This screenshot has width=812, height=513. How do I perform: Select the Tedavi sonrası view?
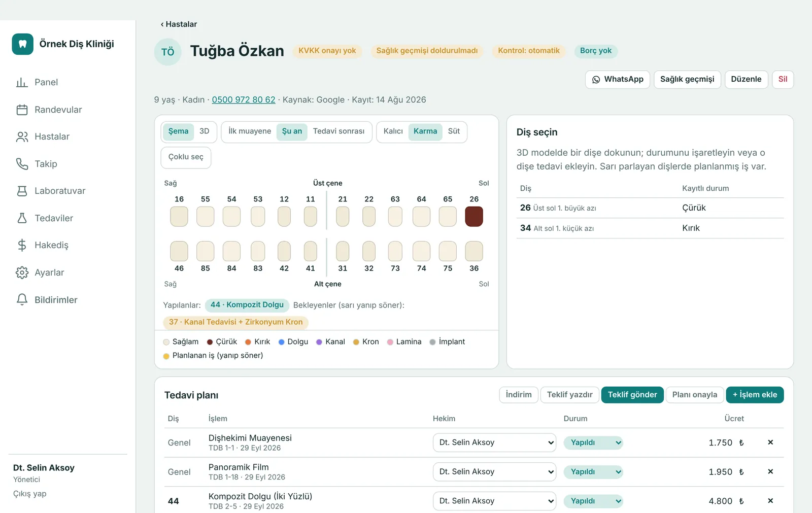pyautogui.click(x=339, y=131)
